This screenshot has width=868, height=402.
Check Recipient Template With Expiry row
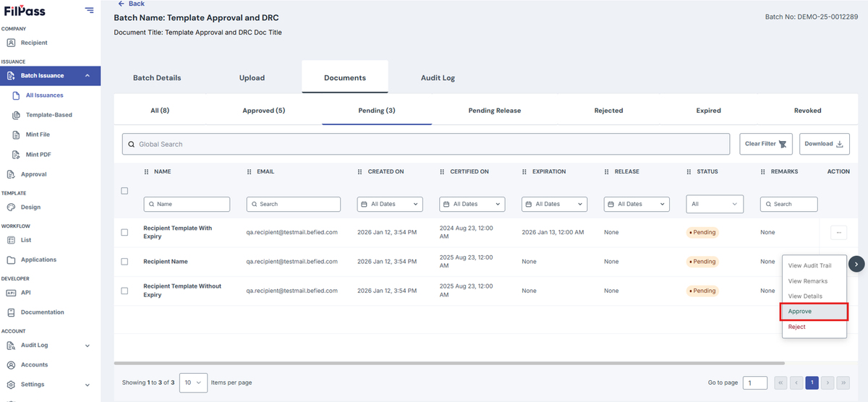pos(124,232)
